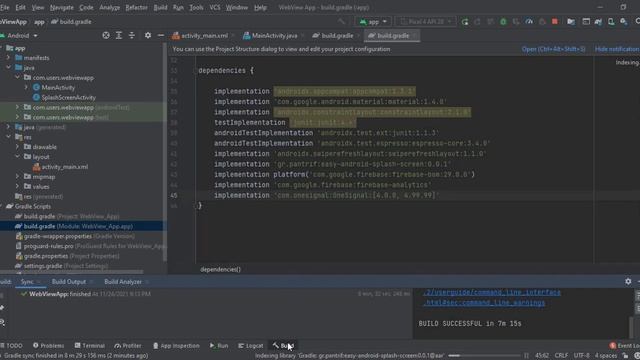The width and height of the screenshot is (640, 360).
Task: Close the activity_main.xml editor tab
Action: [x=233, y=36]
